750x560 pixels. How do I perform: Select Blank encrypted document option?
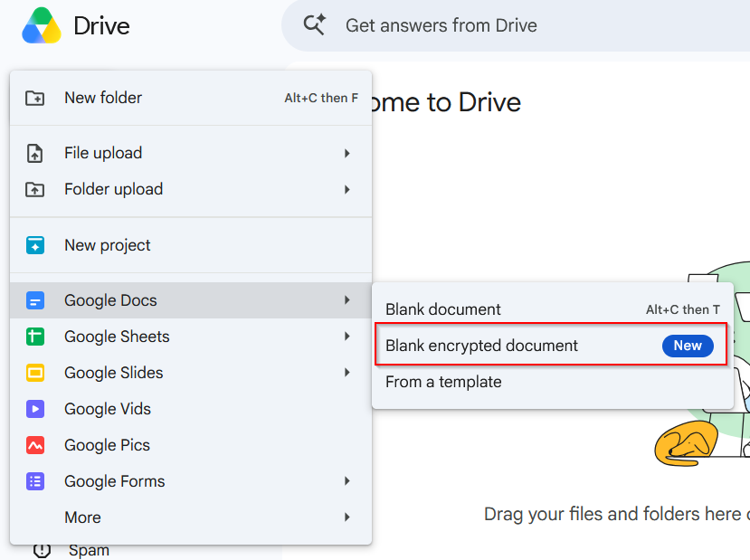(x=551, y=346)
